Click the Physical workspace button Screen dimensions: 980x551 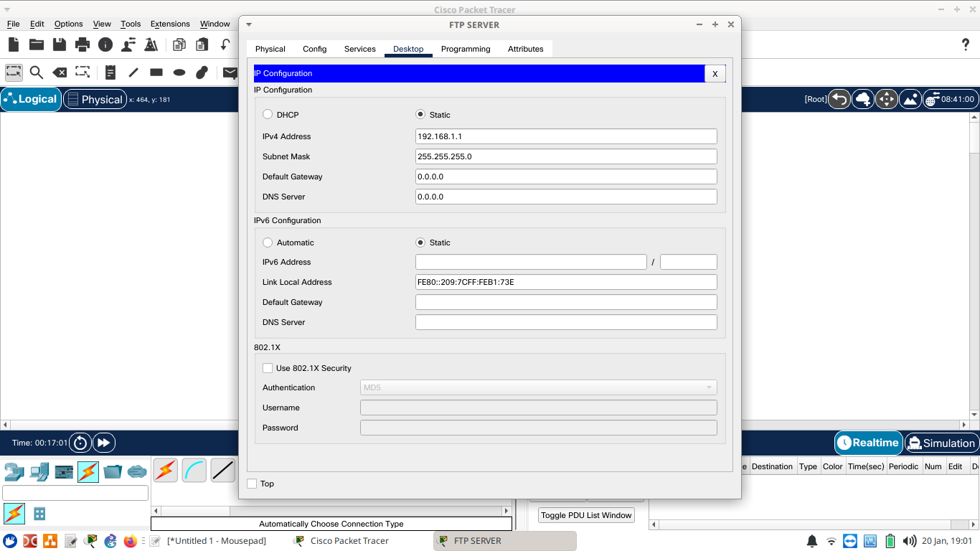[95, 99]
